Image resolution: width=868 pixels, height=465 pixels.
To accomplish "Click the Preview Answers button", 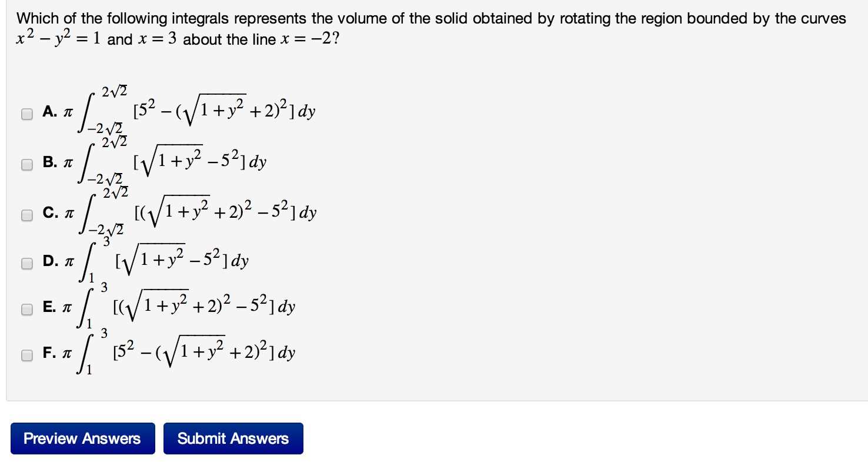I will 82,438.
